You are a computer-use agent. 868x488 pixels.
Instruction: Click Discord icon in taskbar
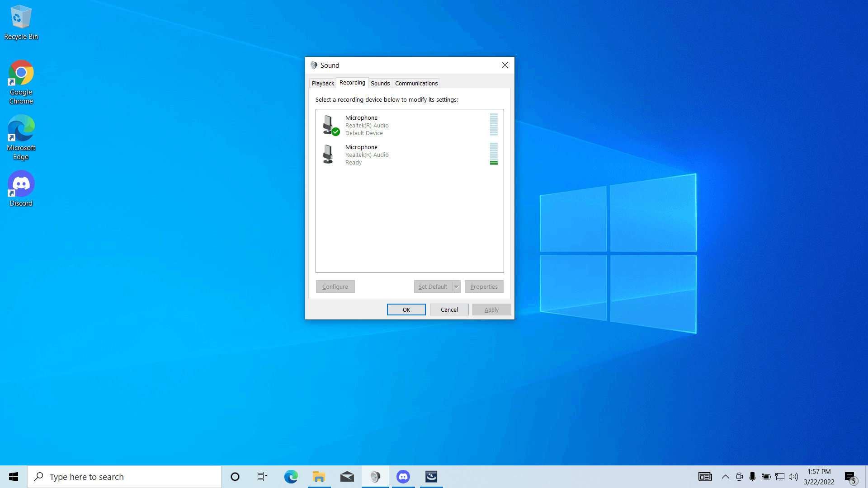(403, 477)
